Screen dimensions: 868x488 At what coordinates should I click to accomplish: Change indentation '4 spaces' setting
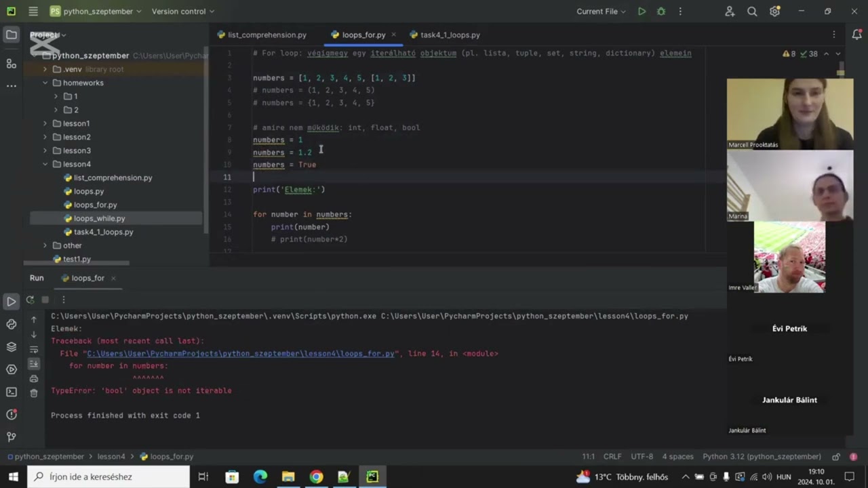pyautogui.click(x=677, y=457)
